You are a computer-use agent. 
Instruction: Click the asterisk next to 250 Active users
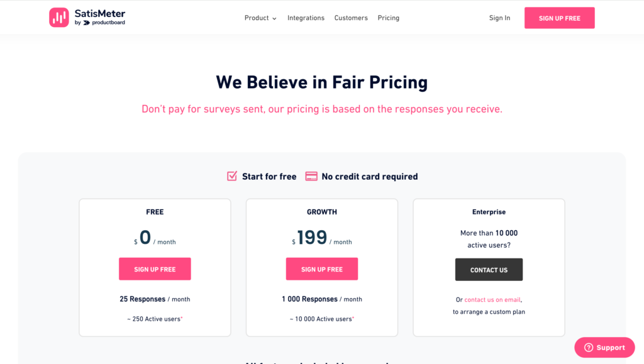point(180,316)
